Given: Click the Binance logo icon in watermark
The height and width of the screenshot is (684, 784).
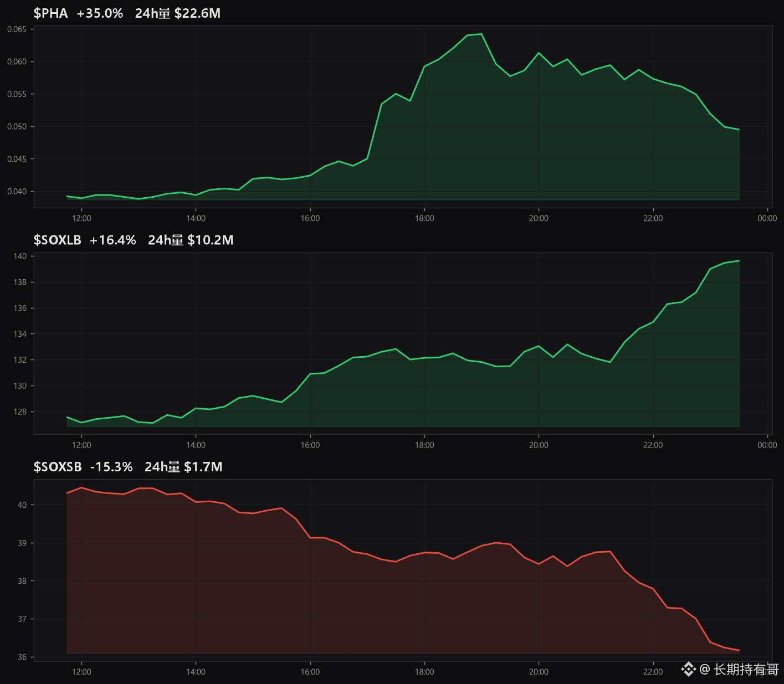Looking at the screenshot, I should coord(688,669).
